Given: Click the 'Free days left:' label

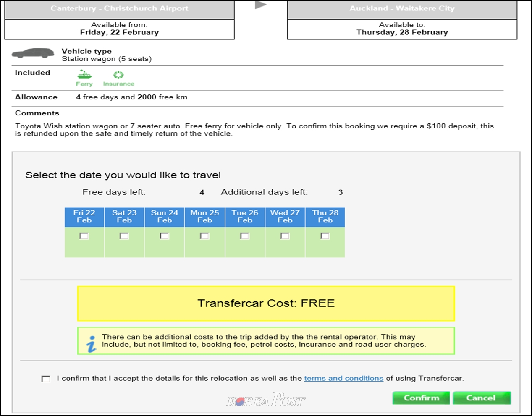Looking at the screenshot, I should [114, 192].
